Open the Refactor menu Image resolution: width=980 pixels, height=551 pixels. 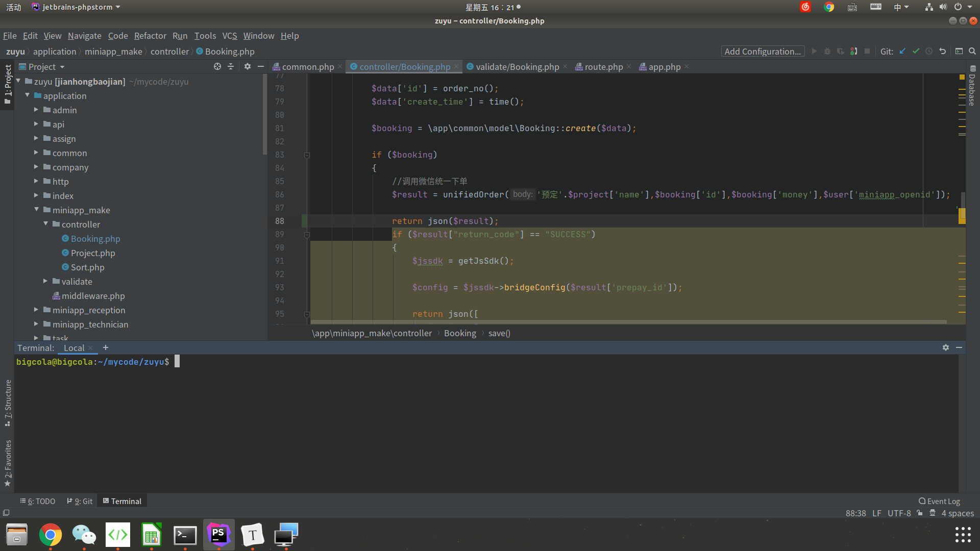pos(150,36)
